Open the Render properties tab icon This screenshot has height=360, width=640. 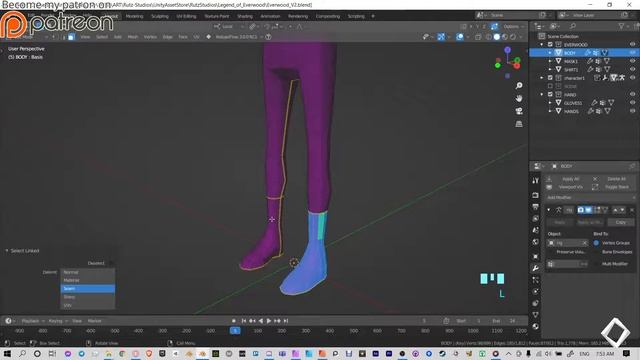[536, 196]
